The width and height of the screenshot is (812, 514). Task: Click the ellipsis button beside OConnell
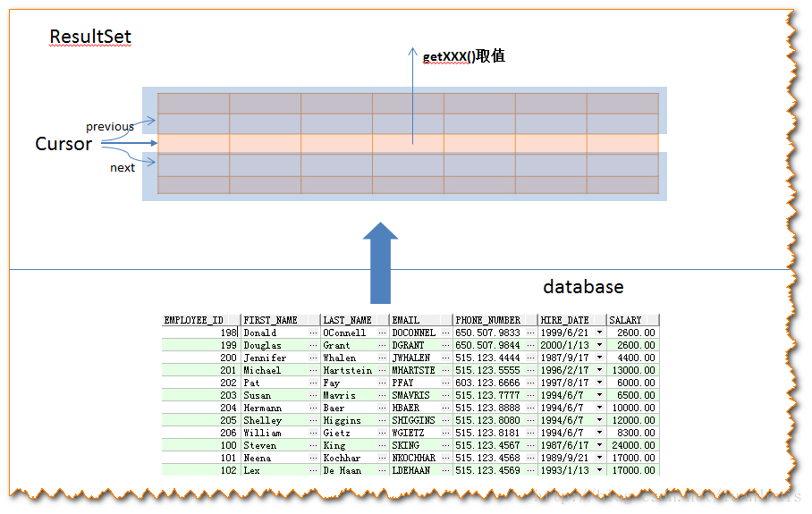383,333
